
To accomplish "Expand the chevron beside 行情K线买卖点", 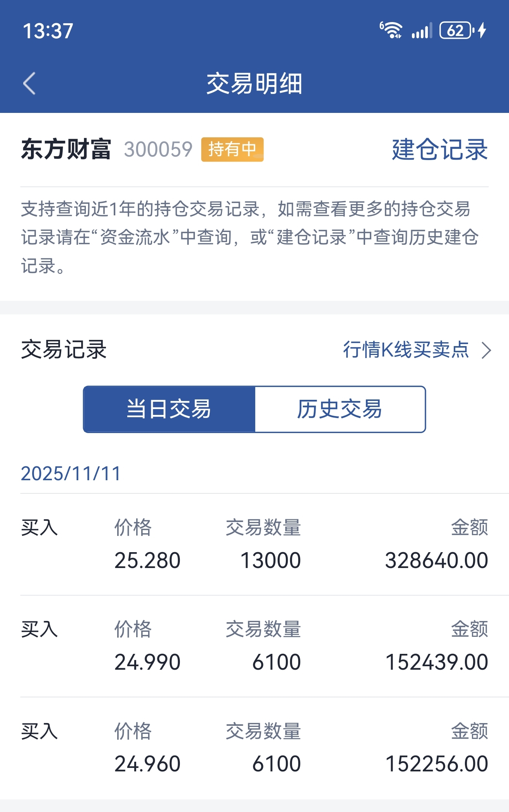I will pos(486,350).
